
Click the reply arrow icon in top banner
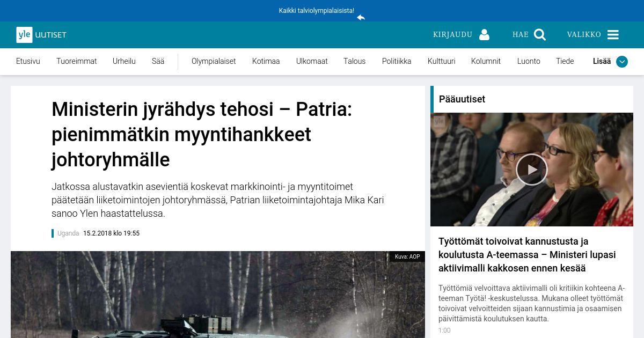tap(361, 17)
